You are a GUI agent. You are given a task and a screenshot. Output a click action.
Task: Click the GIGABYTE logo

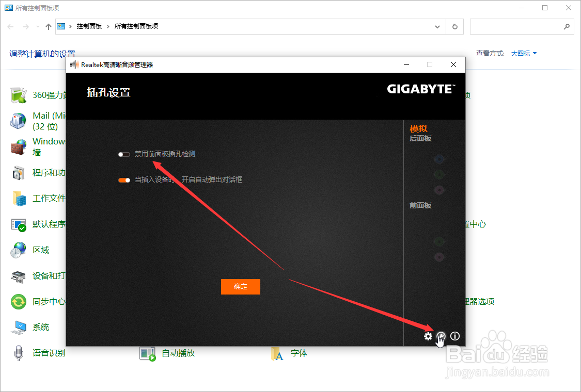click(421, 89)
